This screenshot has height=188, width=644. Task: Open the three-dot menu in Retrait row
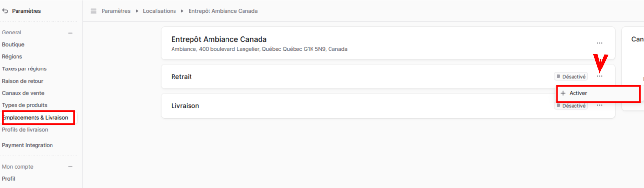coord(600,76)
